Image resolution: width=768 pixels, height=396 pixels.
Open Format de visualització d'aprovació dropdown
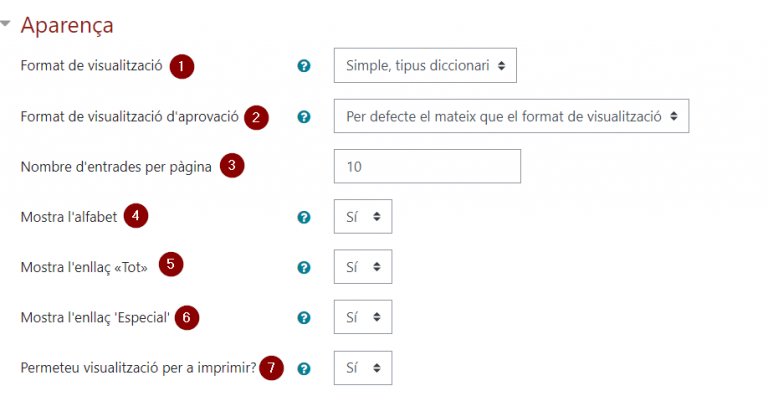(511, 116)
